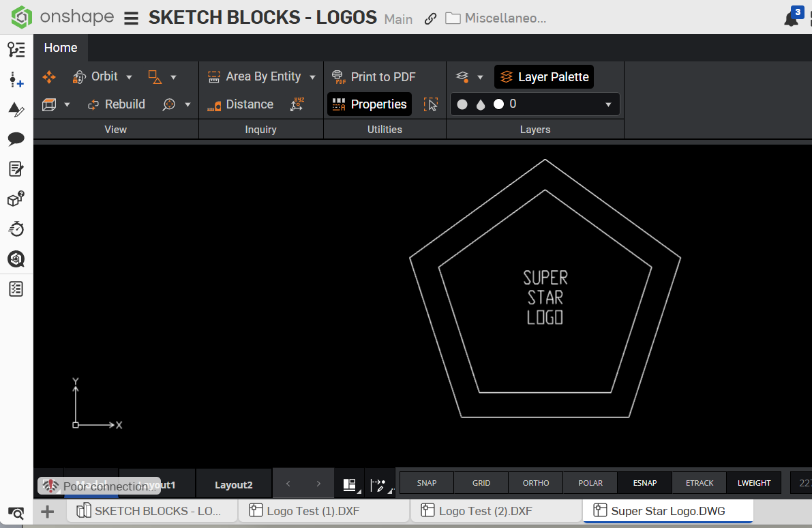Click the Onshape logo
The image size is (812, 528).
pyautogui.click(x=62, y=16)
